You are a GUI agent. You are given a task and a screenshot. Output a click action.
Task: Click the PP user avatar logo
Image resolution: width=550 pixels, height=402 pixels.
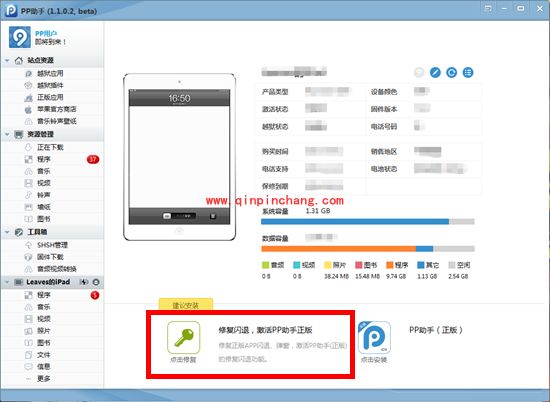click(20, 37)
